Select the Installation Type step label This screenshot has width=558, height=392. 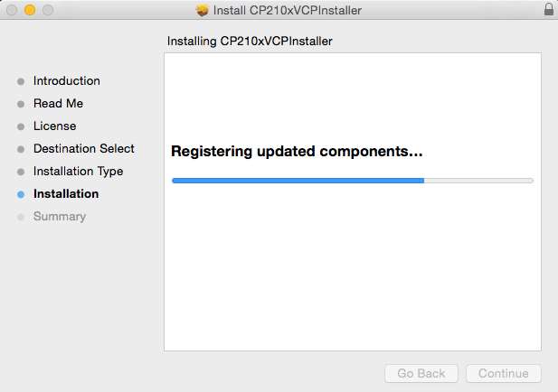point(78,172)
